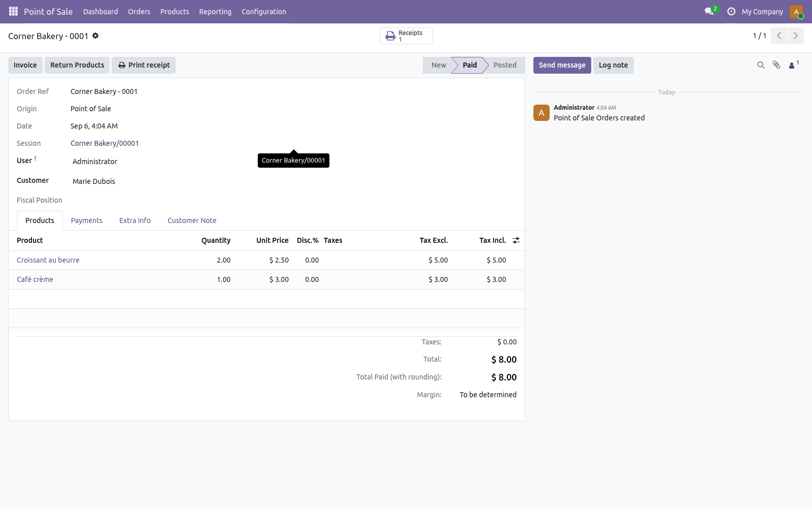Image resolution: width=812 pixels, height=508 pixels.
Task: Open the Products top menu
Action: click(x=175, y=12)
